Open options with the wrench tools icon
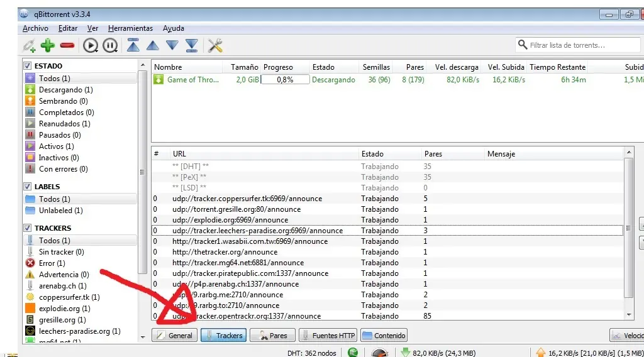This screenshot has width=644, height=357. point(215,45)
